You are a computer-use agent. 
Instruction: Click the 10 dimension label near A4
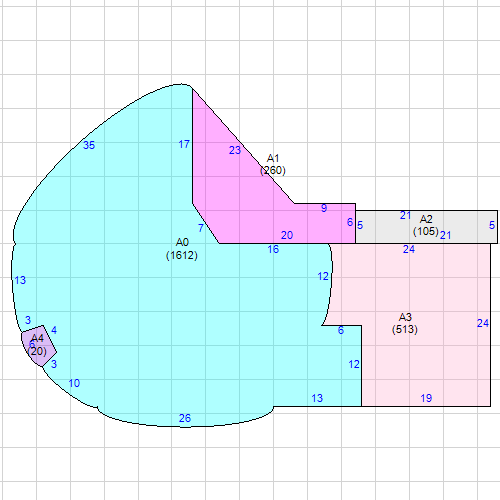click(x=74, y=384)
